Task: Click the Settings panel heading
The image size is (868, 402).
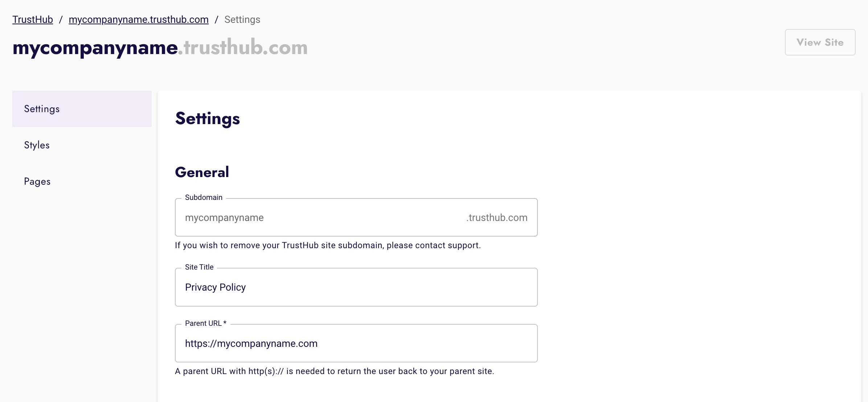Action: coord(208,119)
